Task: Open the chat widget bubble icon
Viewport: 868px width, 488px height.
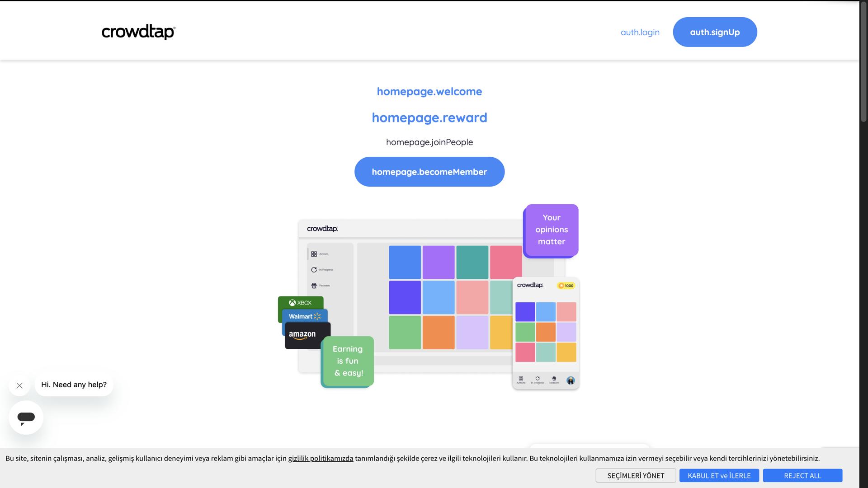Action: pyautogui.click(x=26, y=418)
